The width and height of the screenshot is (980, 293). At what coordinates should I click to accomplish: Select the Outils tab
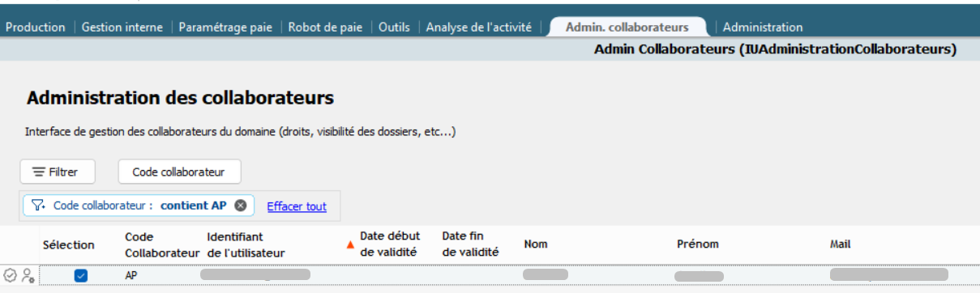394,28
